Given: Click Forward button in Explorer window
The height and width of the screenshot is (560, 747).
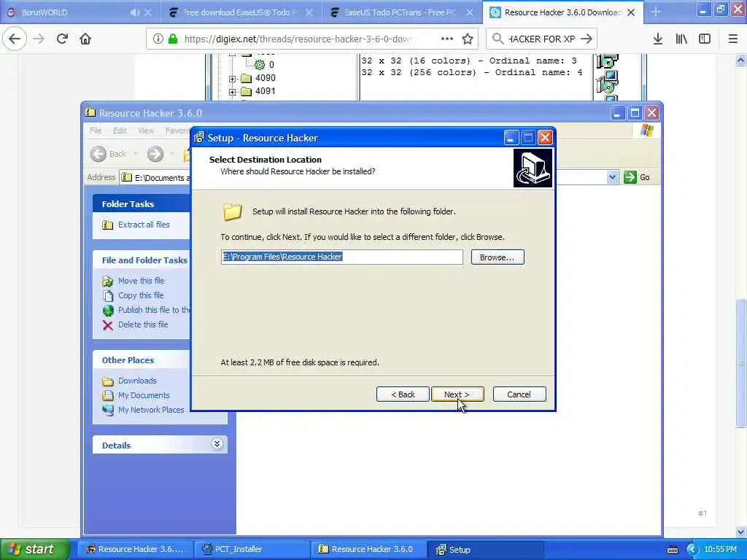Looking at the screenshot, I should click(155, 154).
